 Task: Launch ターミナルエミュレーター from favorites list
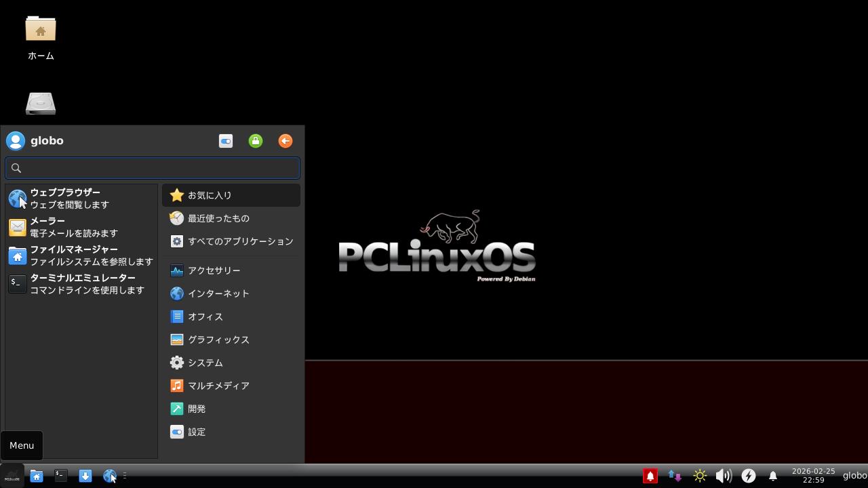pos(81,284)
